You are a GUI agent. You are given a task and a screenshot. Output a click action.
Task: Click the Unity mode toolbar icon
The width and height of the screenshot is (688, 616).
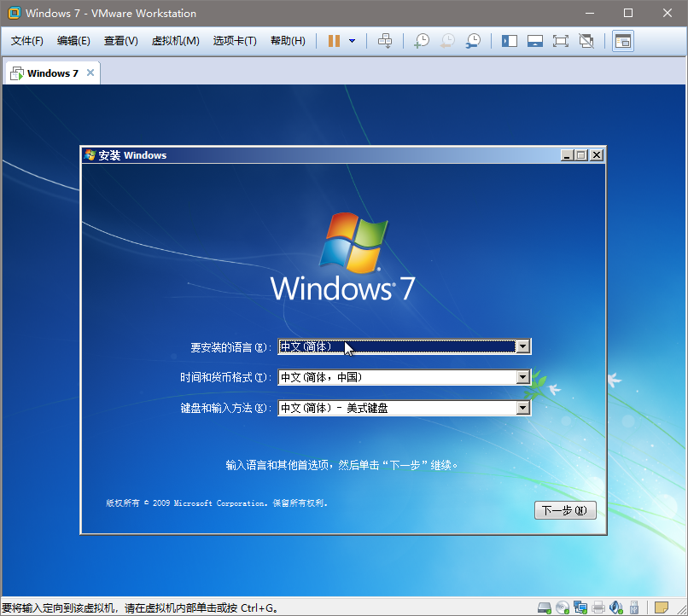[x=586, y=41]
